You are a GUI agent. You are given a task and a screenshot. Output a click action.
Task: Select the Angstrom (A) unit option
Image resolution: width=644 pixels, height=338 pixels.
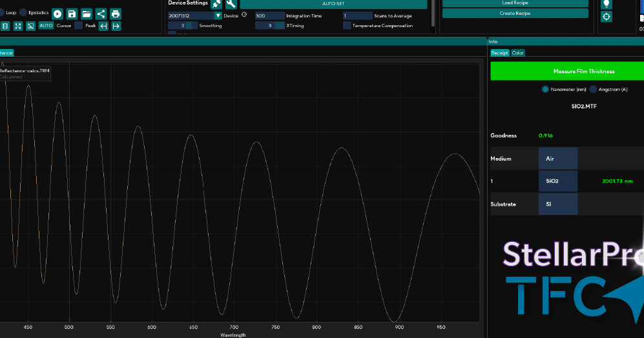(x=593, y=90)
